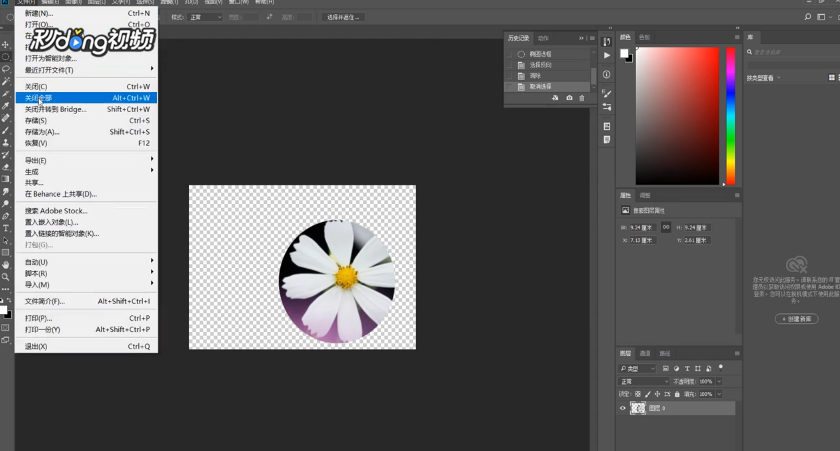Click the 选择并遮住... button
Viewport: 840px width, 451px height.
343,17
